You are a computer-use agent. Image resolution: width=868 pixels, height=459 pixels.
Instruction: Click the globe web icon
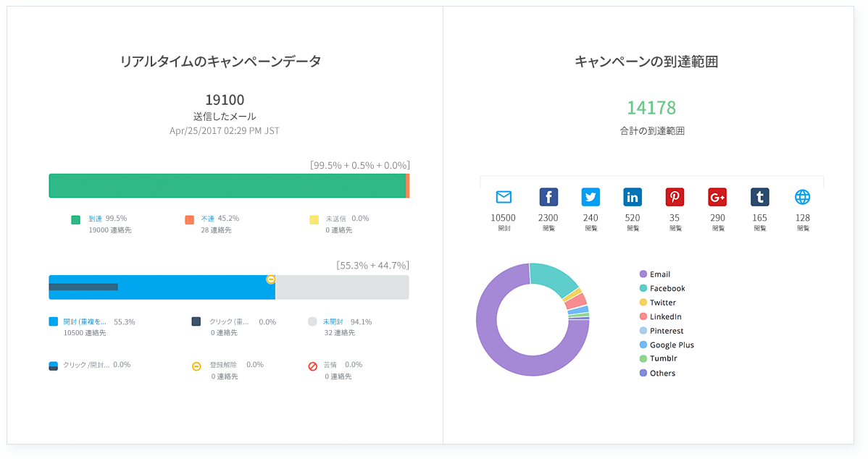[x=803, y=197]
